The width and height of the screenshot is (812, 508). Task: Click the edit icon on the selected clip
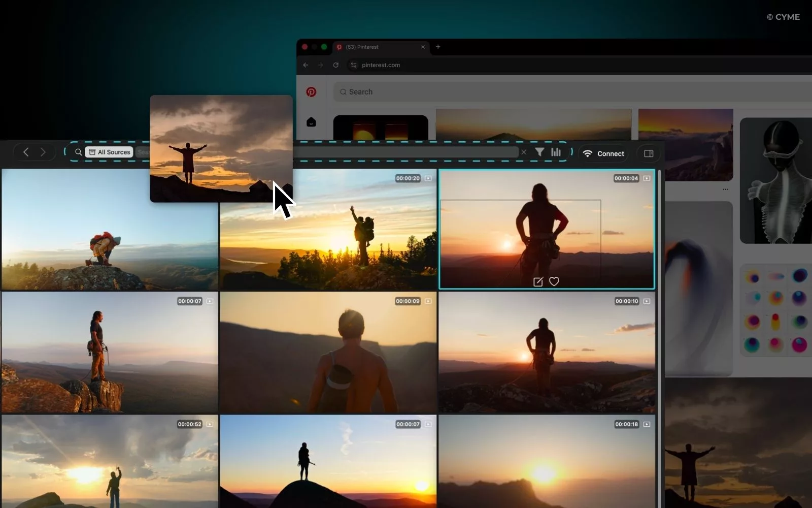point(538,281)
